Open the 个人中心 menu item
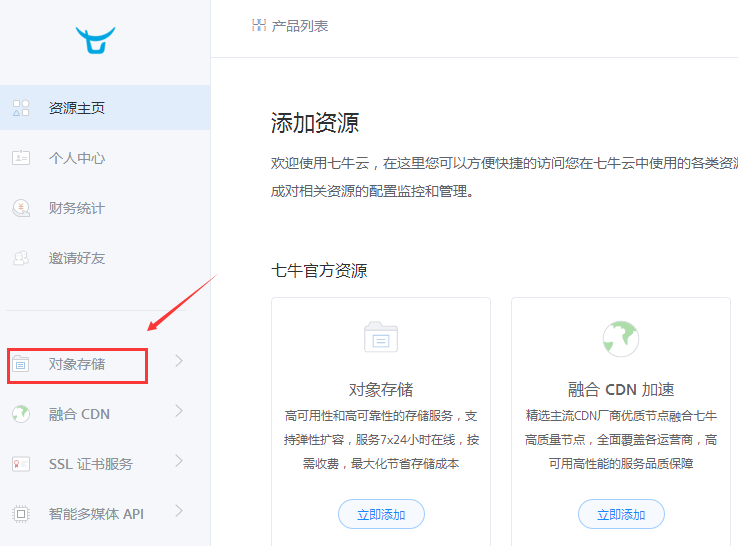 (77, 158)
